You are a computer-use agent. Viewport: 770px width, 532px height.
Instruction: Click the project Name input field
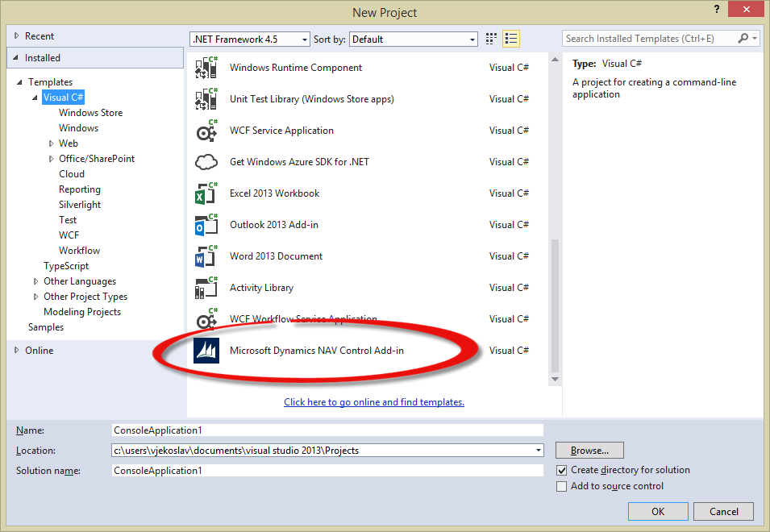click(327, 430)
